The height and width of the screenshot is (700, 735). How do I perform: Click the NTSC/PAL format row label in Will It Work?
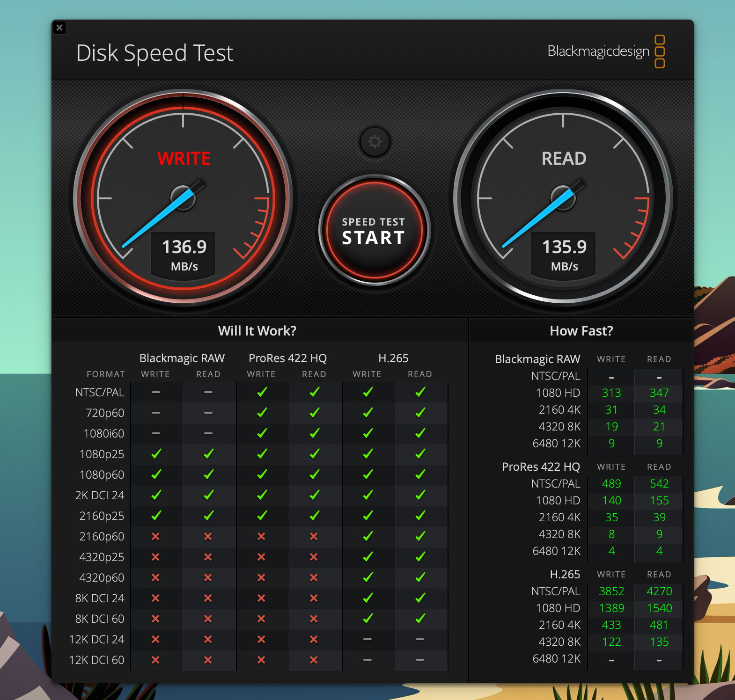100,393
